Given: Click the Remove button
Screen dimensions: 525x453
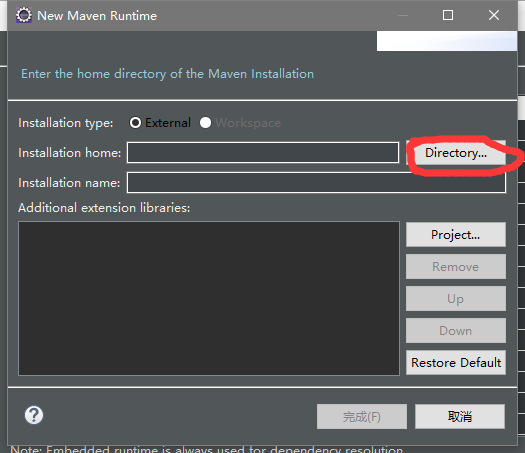Looking at the screenshot, I should (x=456, y=267).
